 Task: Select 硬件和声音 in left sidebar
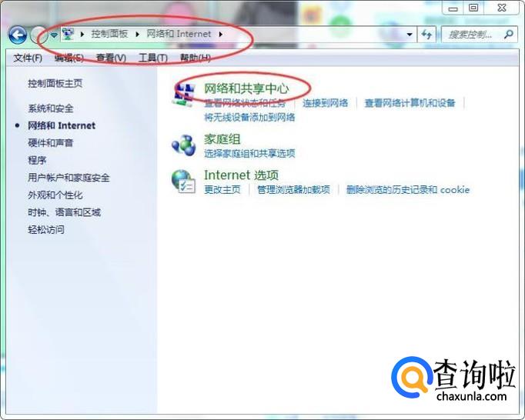pyautogui.click(x=51, y=143)
